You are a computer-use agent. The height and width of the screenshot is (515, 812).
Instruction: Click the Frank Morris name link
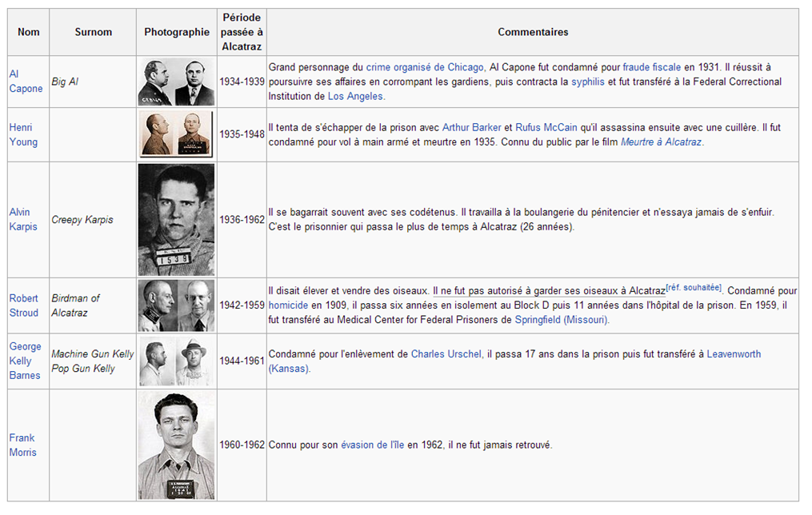[22, 445]
